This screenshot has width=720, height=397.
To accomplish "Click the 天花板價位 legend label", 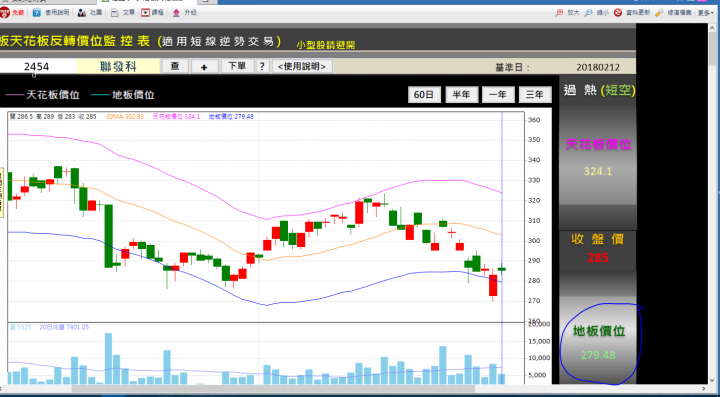I will (x=53, y=95).
